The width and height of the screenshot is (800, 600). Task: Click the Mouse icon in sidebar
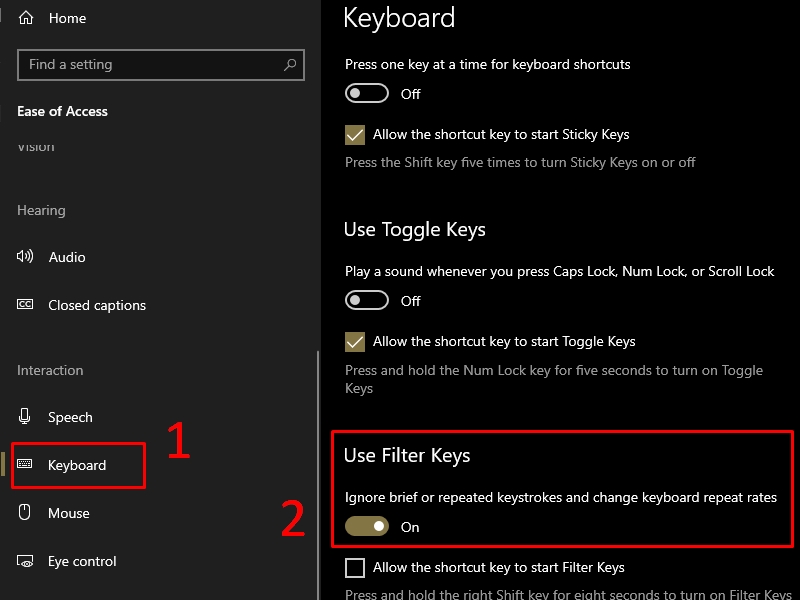click(x=24, y=512)
